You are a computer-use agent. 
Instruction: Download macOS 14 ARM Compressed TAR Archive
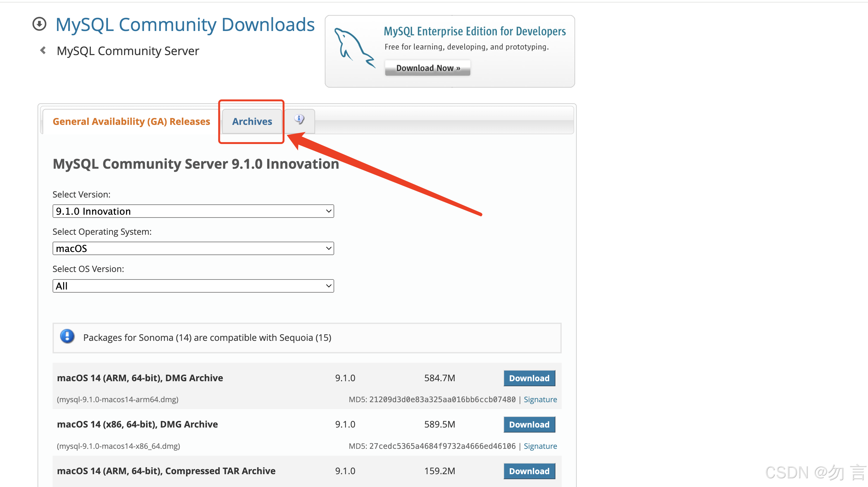pyautogui.click(x=529, y=471)
